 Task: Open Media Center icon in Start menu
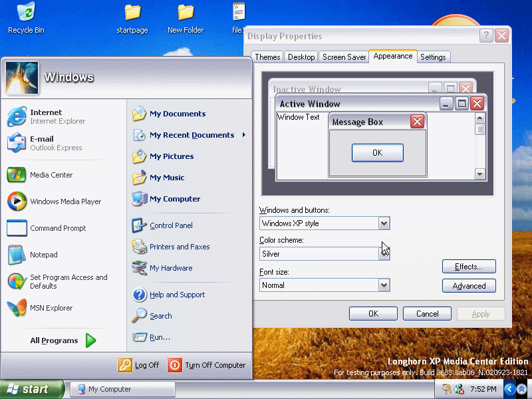(17, 175)
